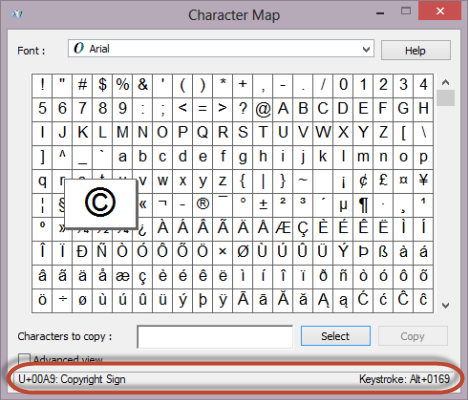Select the sharp s ß character
The image size is (468, 400).
(x=383, y=252)
